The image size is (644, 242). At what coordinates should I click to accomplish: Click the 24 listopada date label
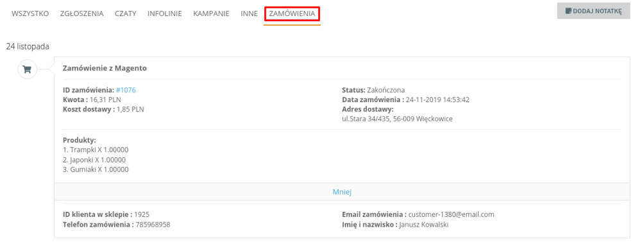28,47
